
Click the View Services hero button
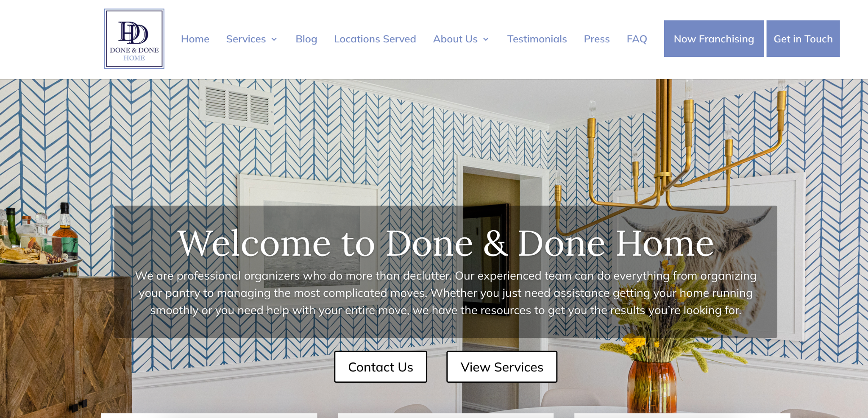(x=502, y=367)
